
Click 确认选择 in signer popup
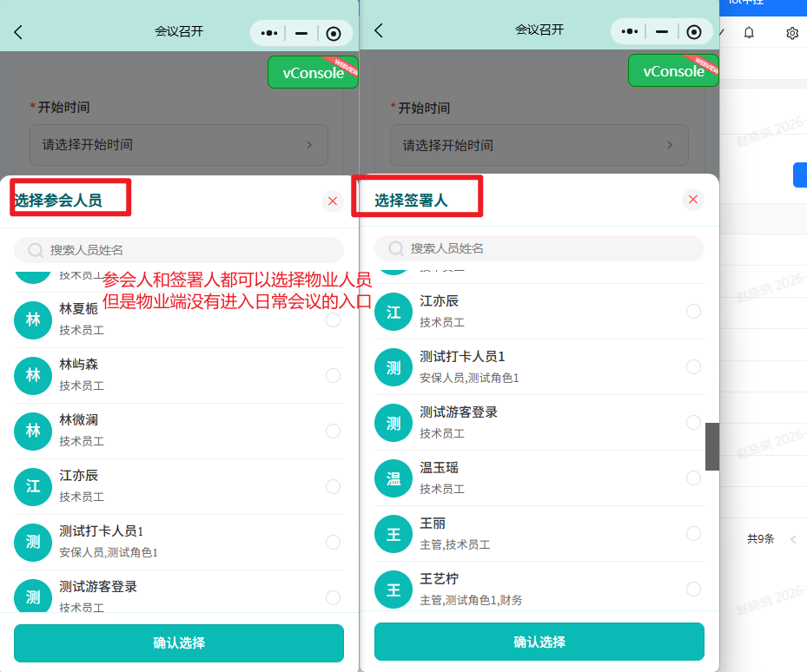point(539,642)
